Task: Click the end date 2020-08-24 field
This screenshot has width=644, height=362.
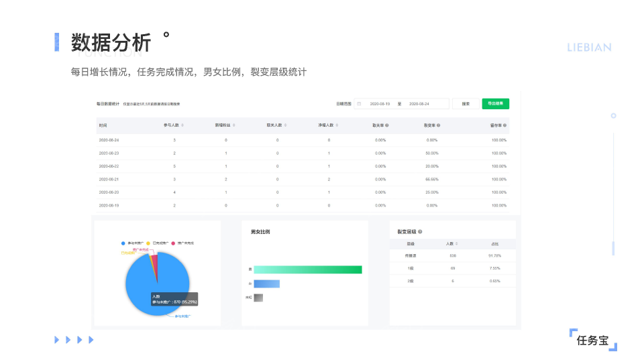Action: coord(419,104)
